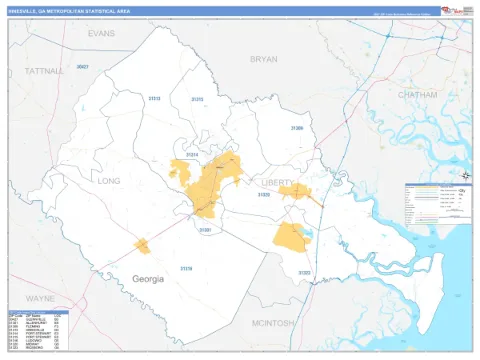Click the Hinesville Metropolitan Statistical Area title
Viewport: 480px width, 360px height.
[69, 11]
